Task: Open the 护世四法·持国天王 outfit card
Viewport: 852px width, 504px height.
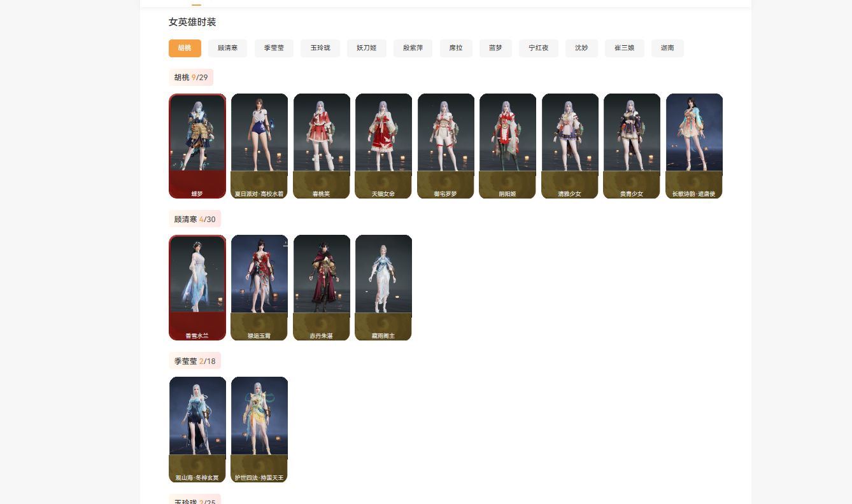Action: [x=259, y=429]
